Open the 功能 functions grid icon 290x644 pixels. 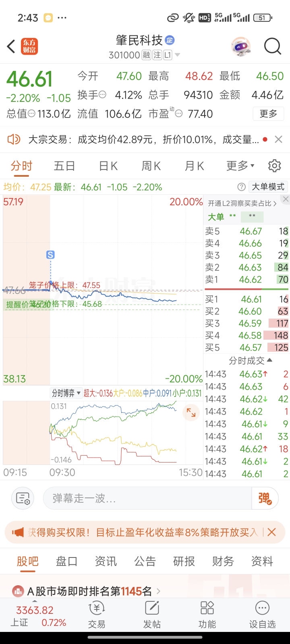point(207,615)
